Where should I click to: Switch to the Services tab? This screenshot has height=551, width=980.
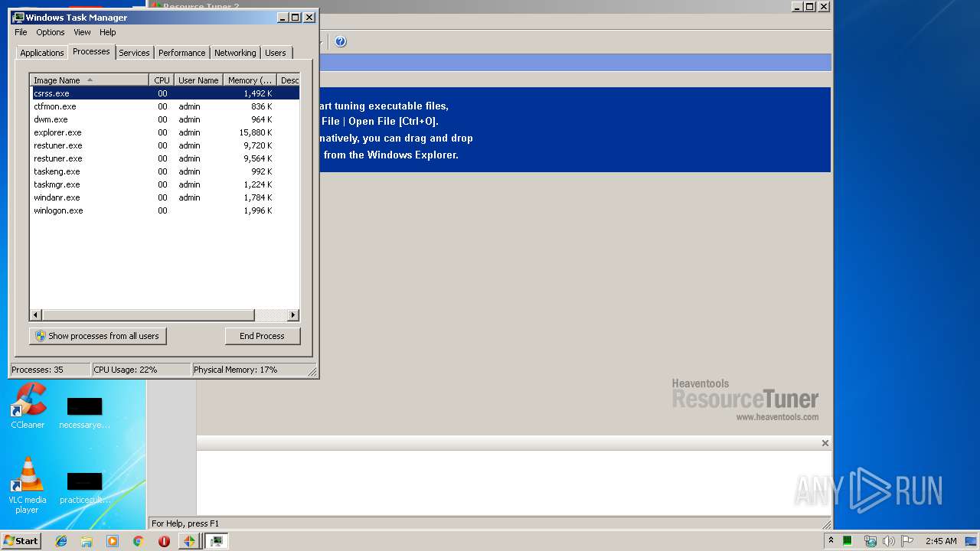pos(134,53)
